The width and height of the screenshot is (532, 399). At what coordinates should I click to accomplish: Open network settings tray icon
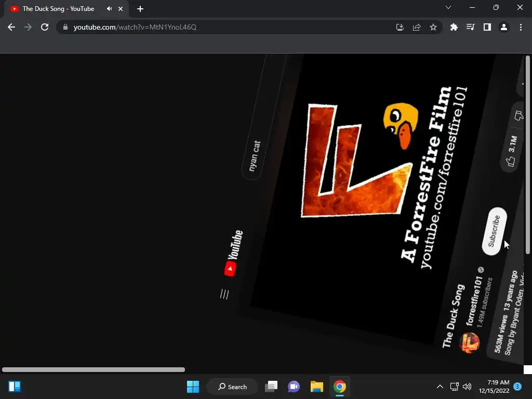tap(454, 387)
